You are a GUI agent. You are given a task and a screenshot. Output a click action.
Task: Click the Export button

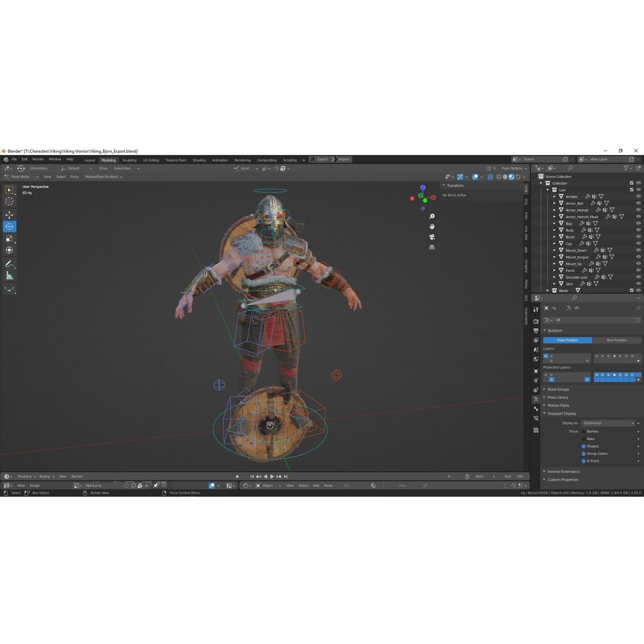point(320,159)
